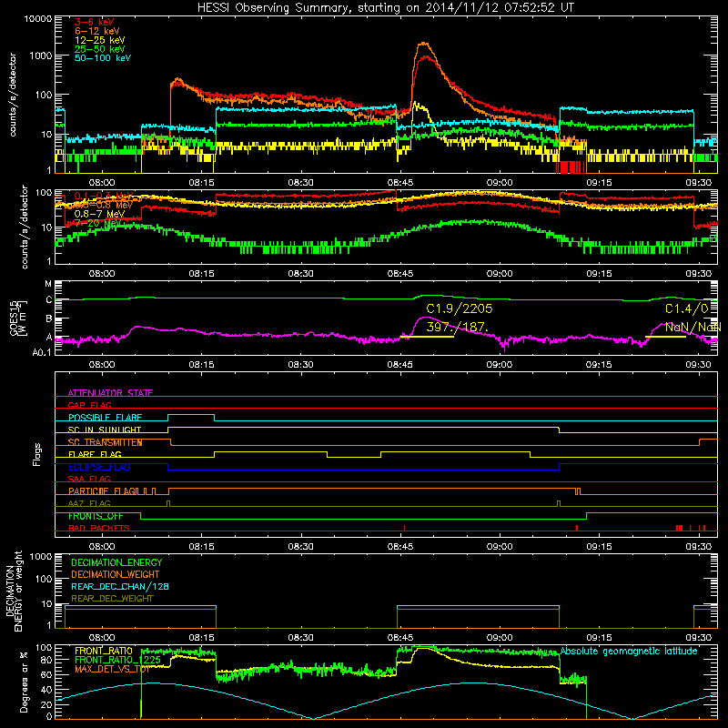Click the MAX_DET_VS_TOT legend label
The image size is (728, 728).
(112, 669)
